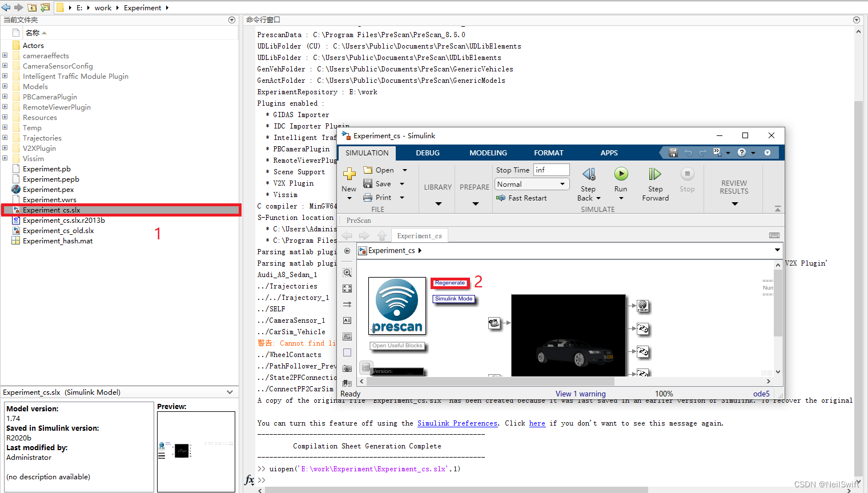
Task: Click the Simulink canvas horizontal scrollbar
Action: (490, 381)
